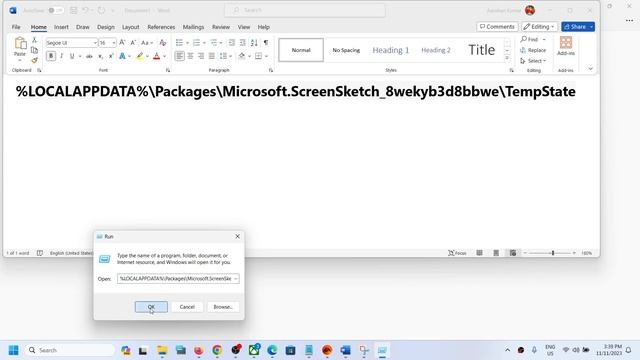
Task: Apply superscript formatting
Action: [x=111, y=56]
